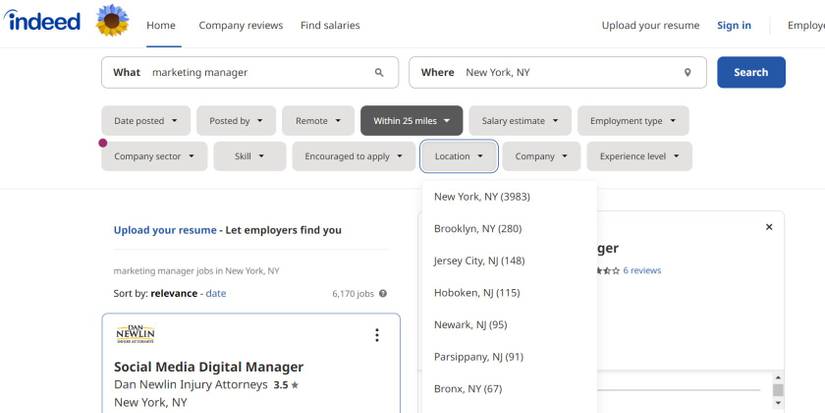Collapse the Location filter dropdown
The image size is (825, 413).
click(459, 156)
